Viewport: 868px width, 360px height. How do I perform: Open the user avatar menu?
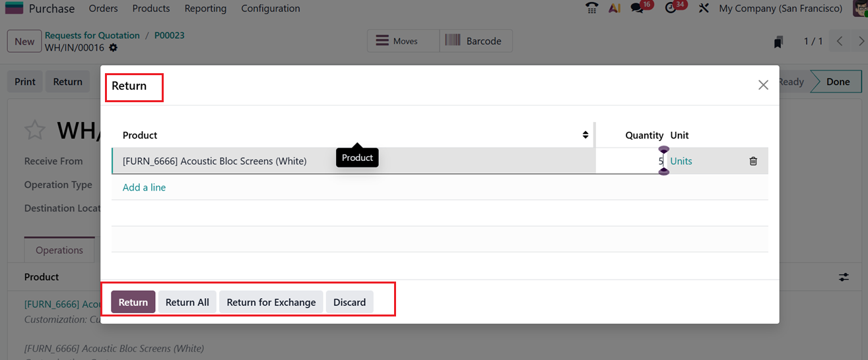point(861,8)
